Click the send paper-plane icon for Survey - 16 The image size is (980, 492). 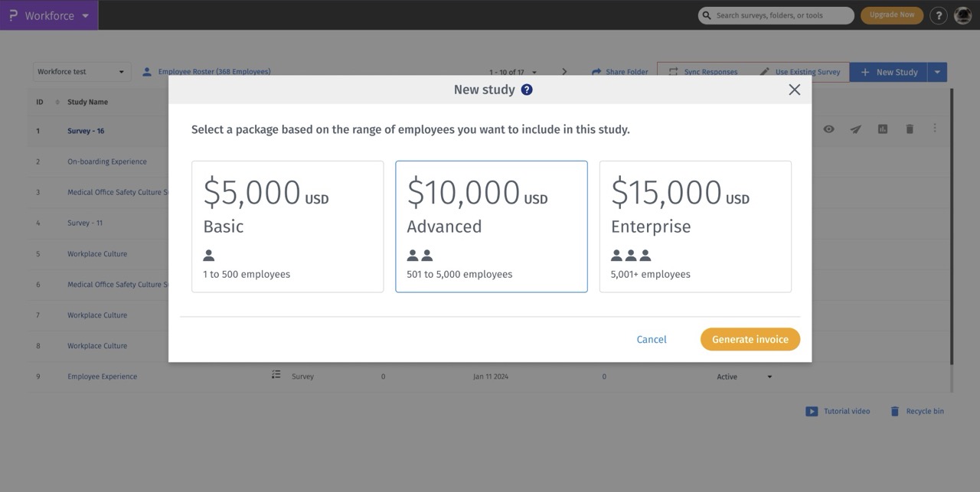(855, 129)
